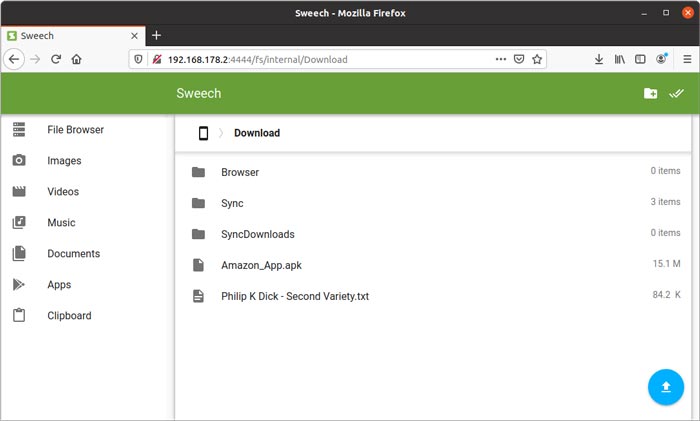The width and height of the screenshot is (700, 421).
Task: Click the '0 items' count for Browser
Action: point(665,171)
